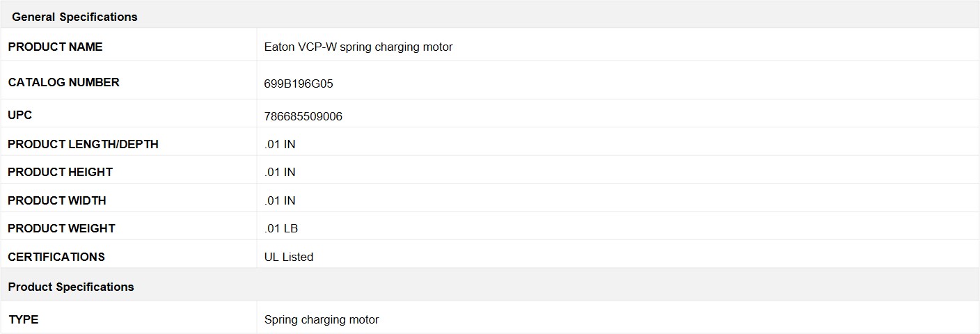Click UPC value 786685509006
The height and width of the screenshot is (334, 980).
[303, 116]
